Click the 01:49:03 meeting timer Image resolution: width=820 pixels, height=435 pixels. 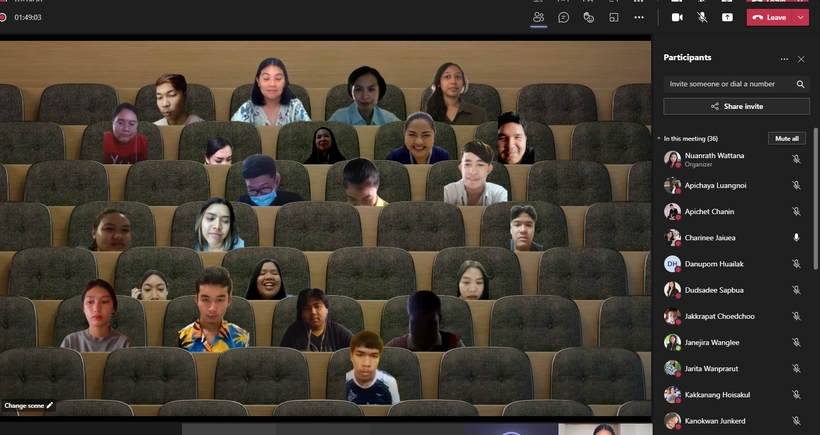tap(28, 17)
